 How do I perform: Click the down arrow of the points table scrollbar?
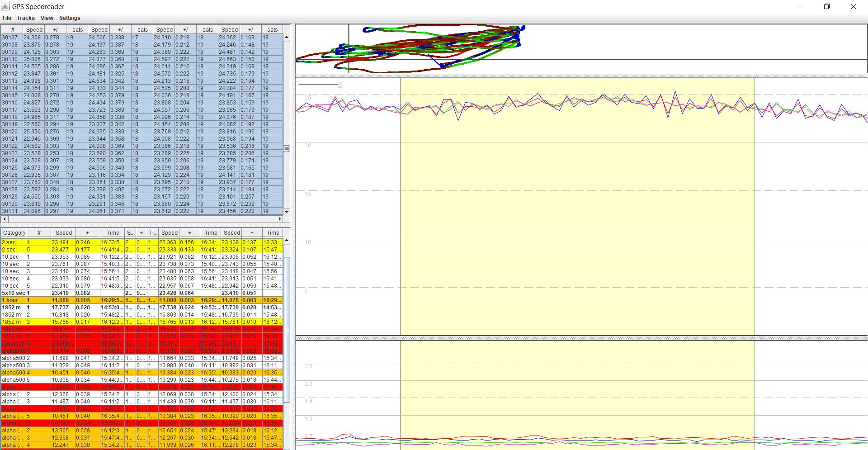click(287, 212)
